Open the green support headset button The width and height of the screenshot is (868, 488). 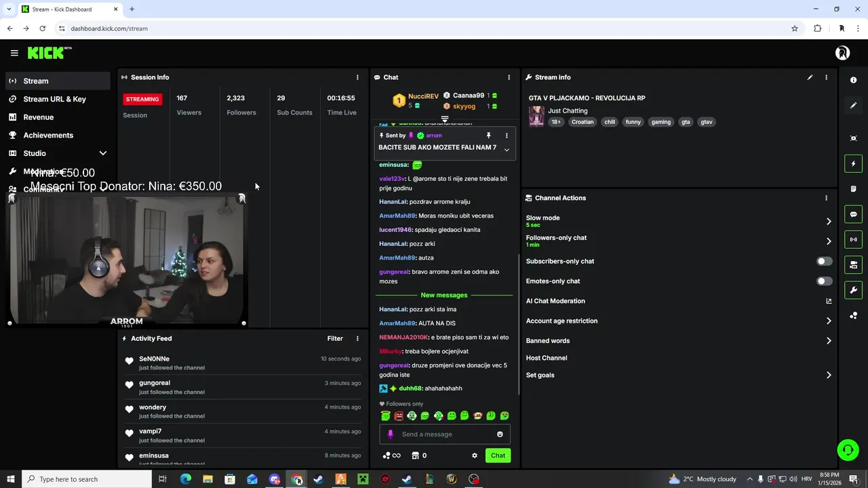(x=847, y=449)
